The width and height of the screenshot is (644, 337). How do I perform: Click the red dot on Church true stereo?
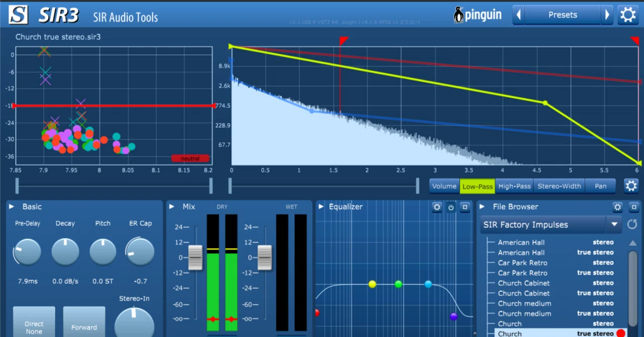[x=621, y=333]
